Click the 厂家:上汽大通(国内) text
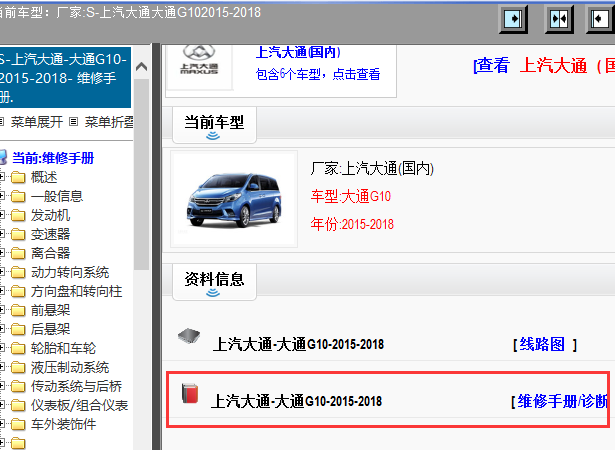This screenshot has height=450, width=615. 372,169
